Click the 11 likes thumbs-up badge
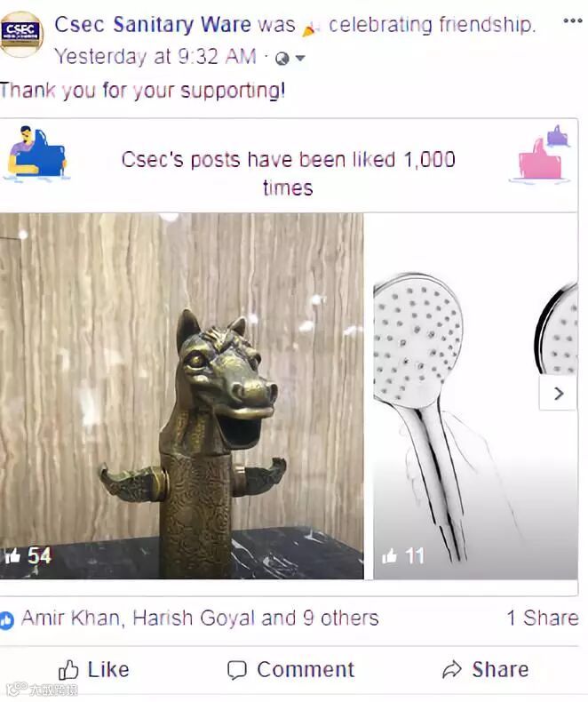 (402, 555)
